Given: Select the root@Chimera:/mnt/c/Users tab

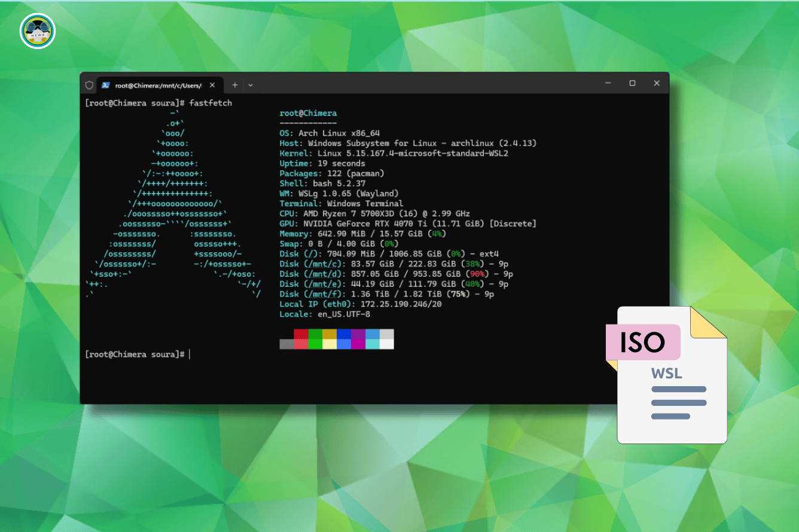Looking at the screenshot, I should point(158,85).
